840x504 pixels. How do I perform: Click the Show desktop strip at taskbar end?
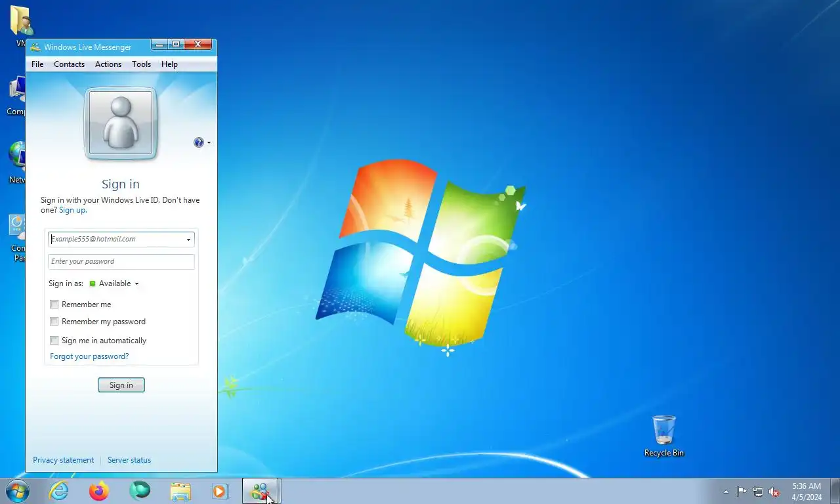(835, 491)
